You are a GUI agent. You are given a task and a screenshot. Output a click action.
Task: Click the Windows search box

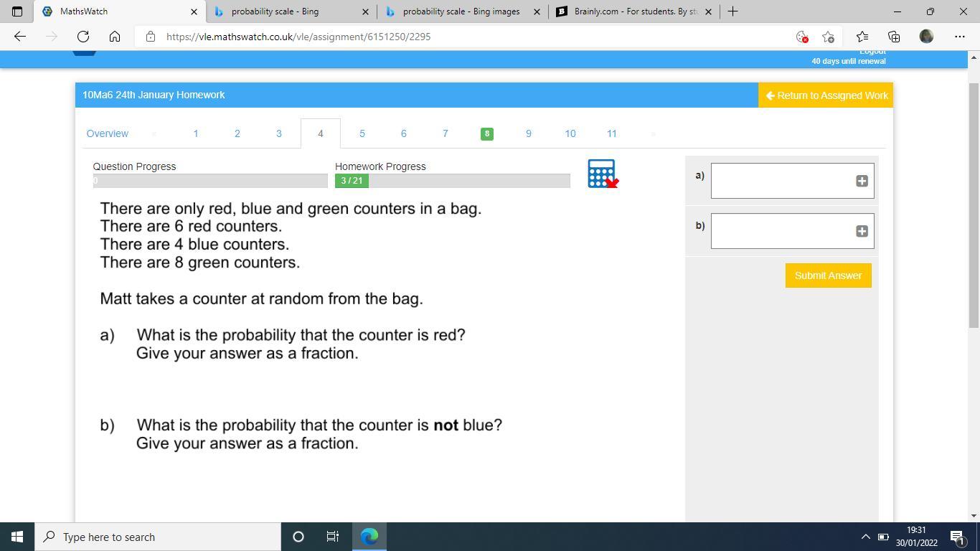pyautogui.click(x=158, y=537)
